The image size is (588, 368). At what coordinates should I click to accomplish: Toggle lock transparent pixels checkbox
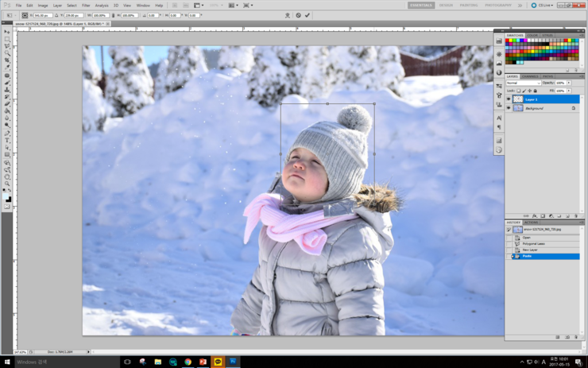pyautogui.click(x=519, y=91)
